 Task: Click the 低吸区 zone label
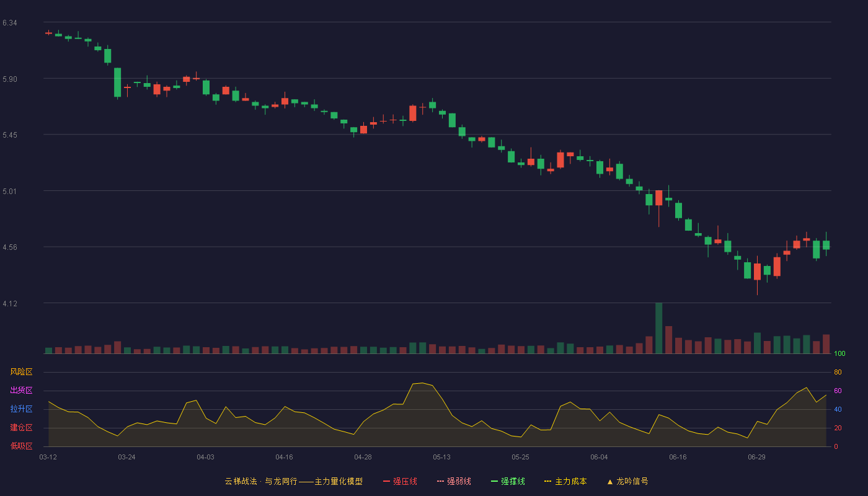[21, 446]
